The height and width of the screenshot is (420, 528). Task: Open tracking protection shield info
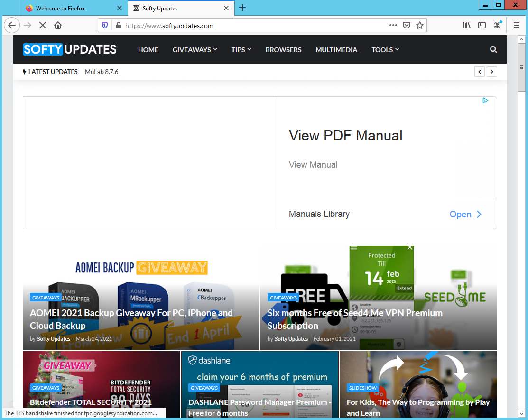point(105,26)
